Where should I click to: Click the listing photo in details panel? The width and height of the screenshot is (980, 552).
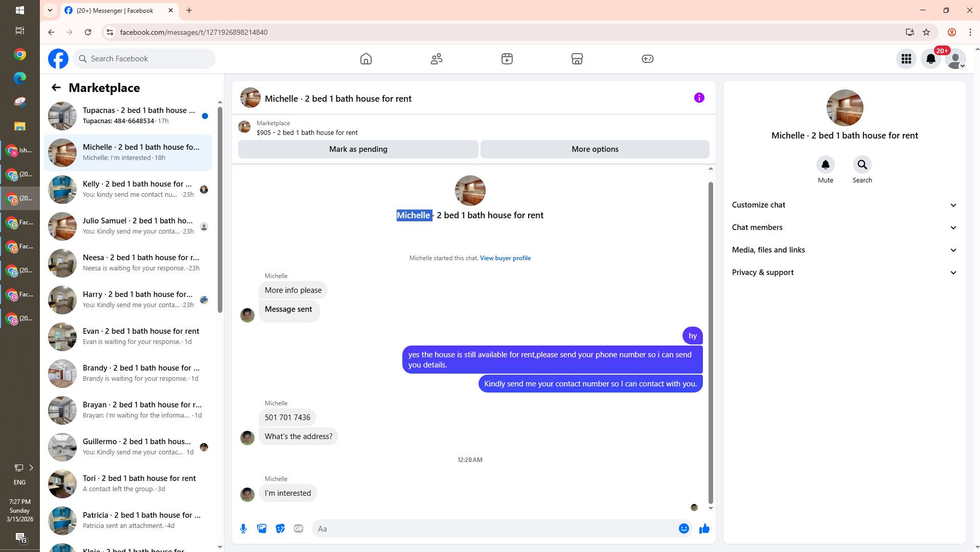(x=845, y=108)
